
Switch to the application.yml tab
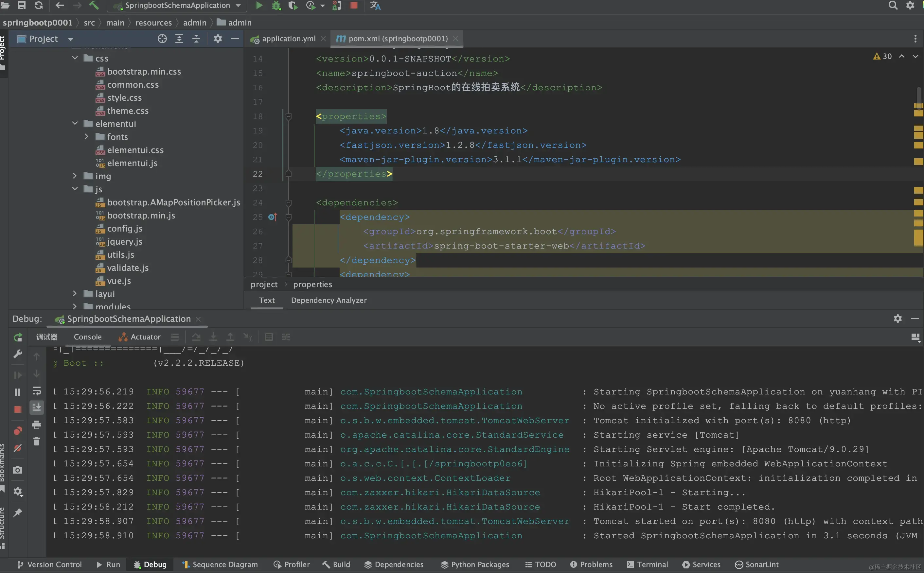click(x=288, y=39)
